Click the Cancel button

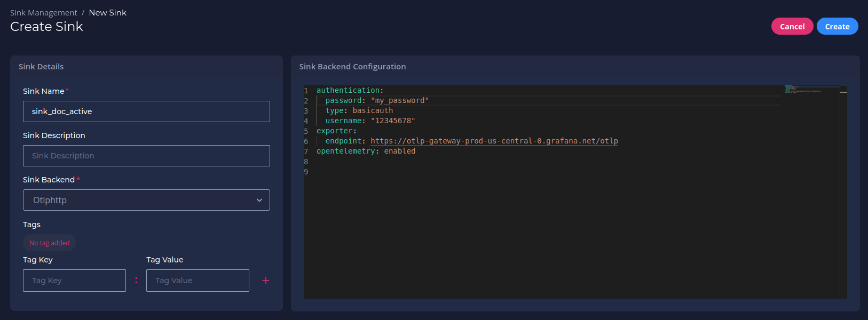coord(792,26)
